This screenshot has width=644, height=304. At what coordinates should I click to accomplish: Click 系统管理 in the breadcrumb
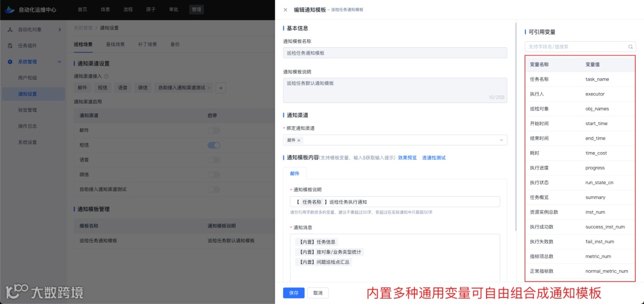tap(83, 28)
